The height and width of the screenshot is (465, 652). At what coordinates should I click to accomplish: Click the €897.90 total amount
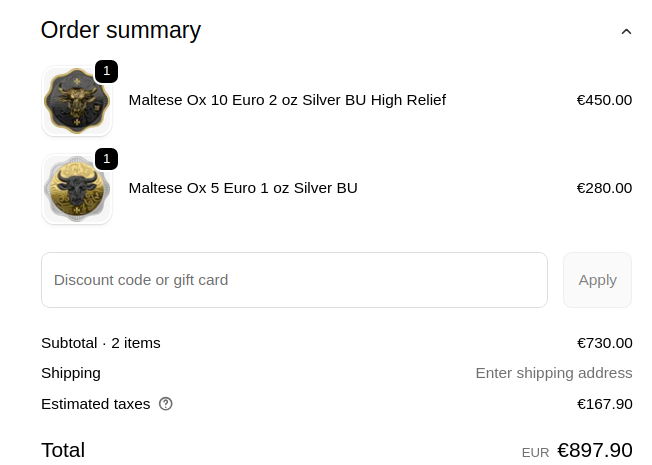pos(594,450)
